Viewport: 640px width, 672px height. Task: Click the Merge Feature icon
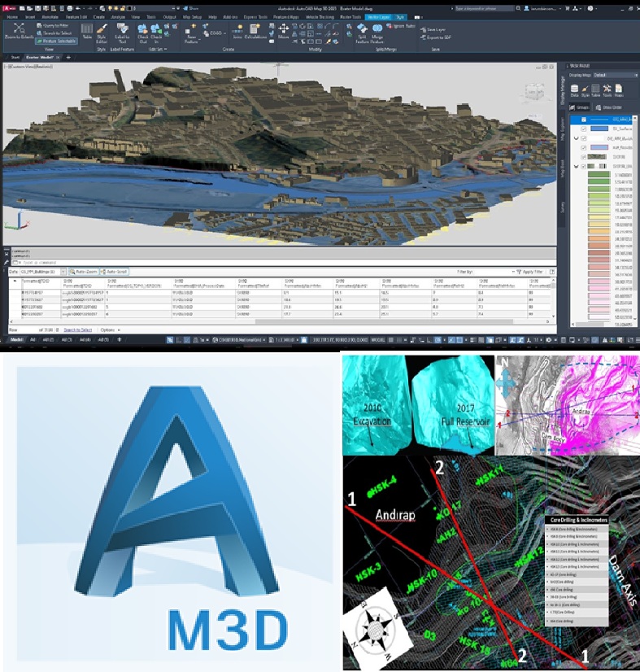[377, 33]
